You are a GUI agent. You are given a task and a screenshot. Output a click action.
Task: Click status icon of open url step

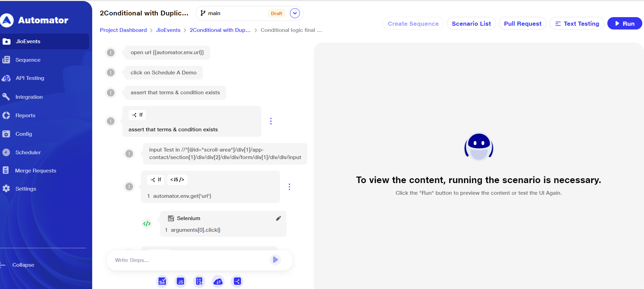point(111,52)
